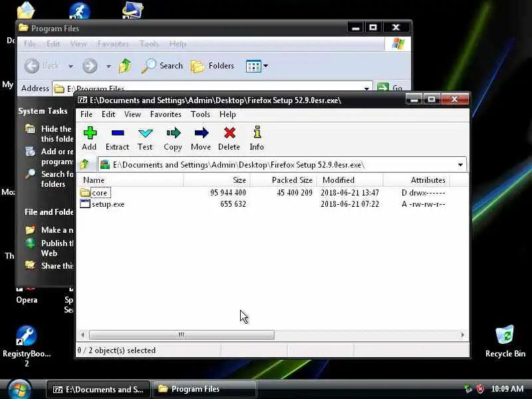Select the core folder icon
This screenshot has width=532, height=399.
pyautogui.click(x=85, y=193)
